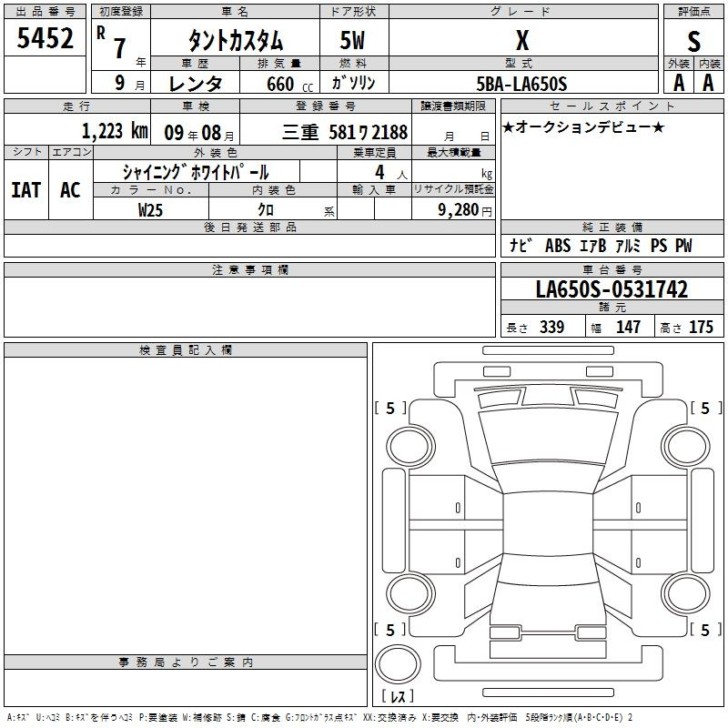Click the IAT shift type cell

coord(25,189)
